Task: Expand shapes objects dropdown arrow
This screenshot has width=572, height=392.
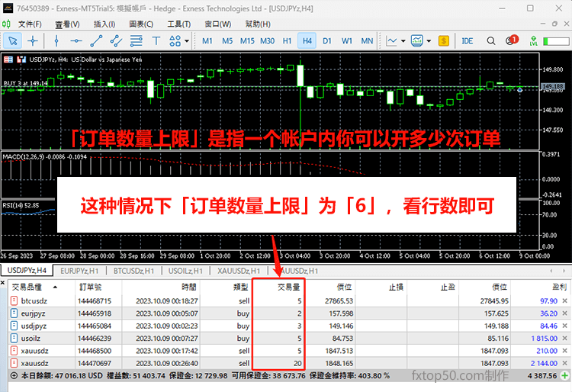Action: pyautogui.click(x=187, y=41)
